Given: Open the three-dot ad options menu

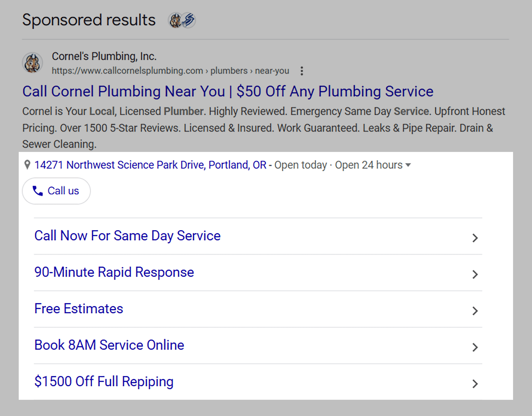Looking at the screenshot, I should [302, 71].
